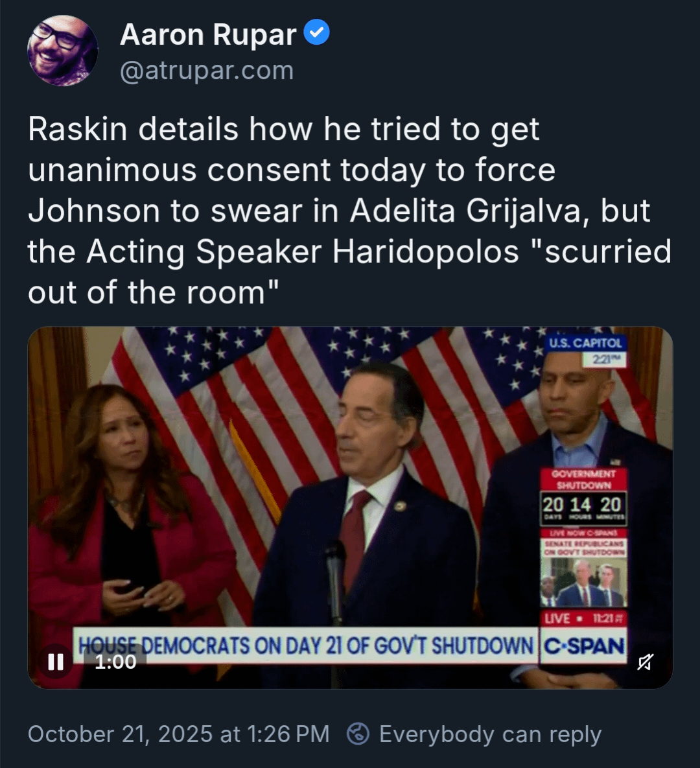700x768 pixels.
Task: Open Aaron Rupar's profile avatar
Action: 63,51
